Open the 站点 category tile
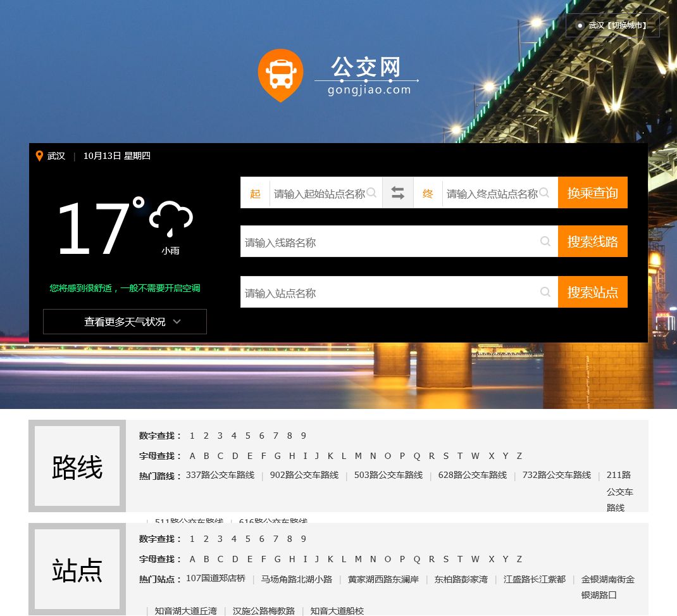This screenshot has width=677, height=616. (77, 569)
